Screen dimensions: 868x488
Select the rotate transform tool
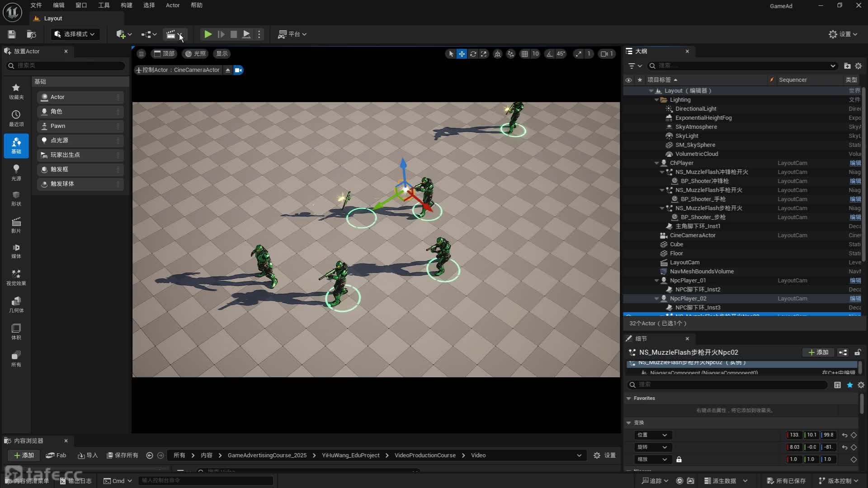[x=473, y=54]
